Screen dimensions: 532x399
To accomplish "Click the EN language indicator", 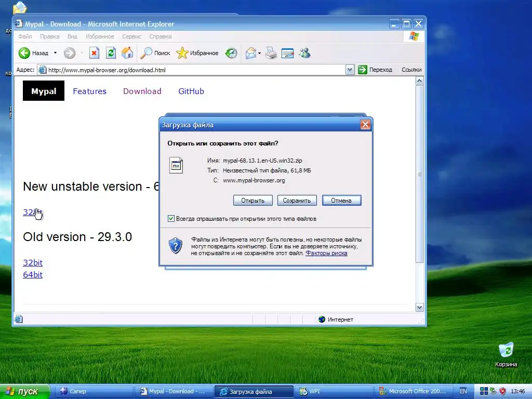I will [463, 391].
